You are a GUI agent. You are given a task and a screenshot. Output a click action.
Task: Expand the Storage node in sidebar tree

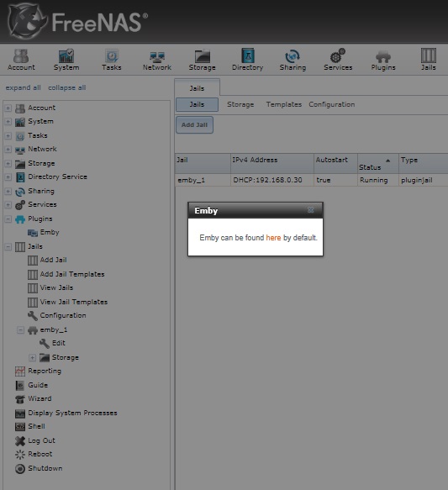(8, 163)
